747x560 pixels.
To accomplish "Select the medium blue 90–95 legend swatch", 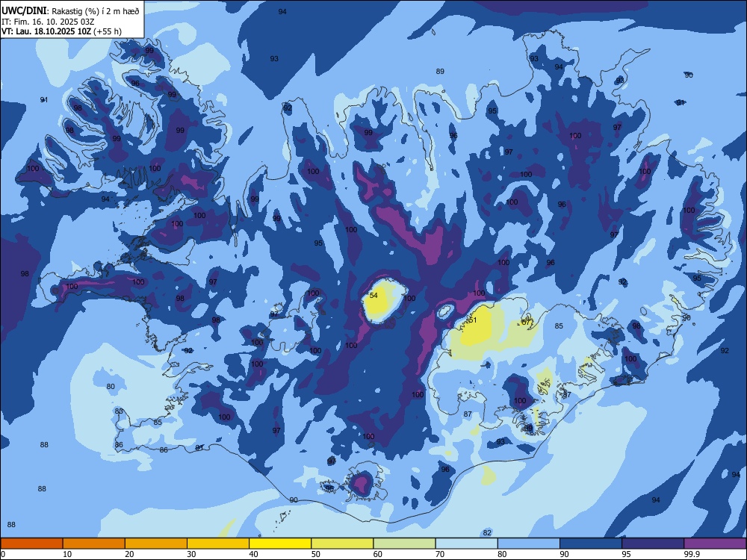I will (x=591, y=544).
